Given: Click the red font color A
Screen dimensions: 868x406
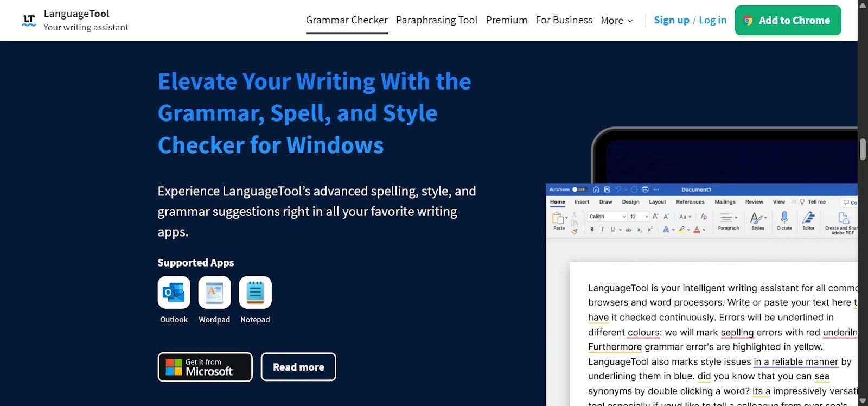Looking at the screenshot, I should (x=697, y=230).
